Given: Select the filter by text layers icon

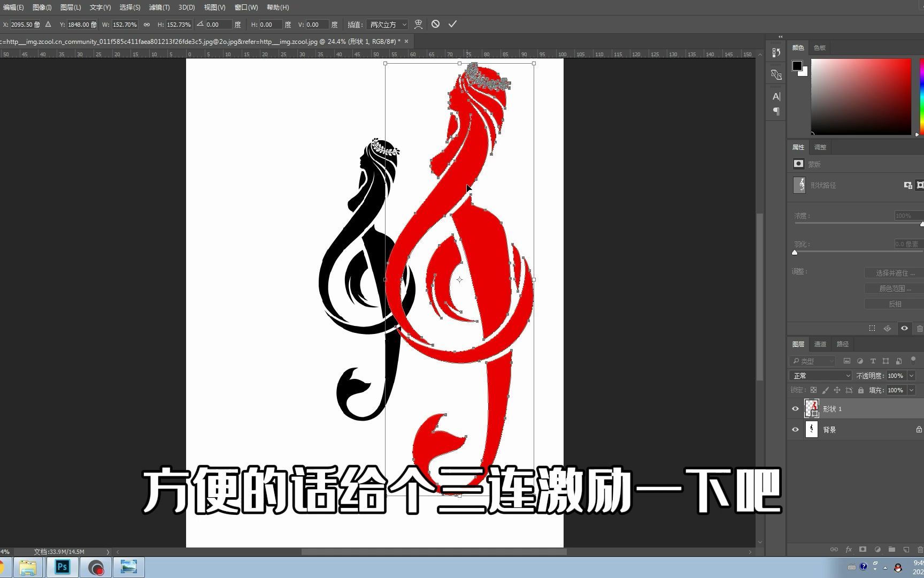Looking at the screenshot, I should click(873, 361).
